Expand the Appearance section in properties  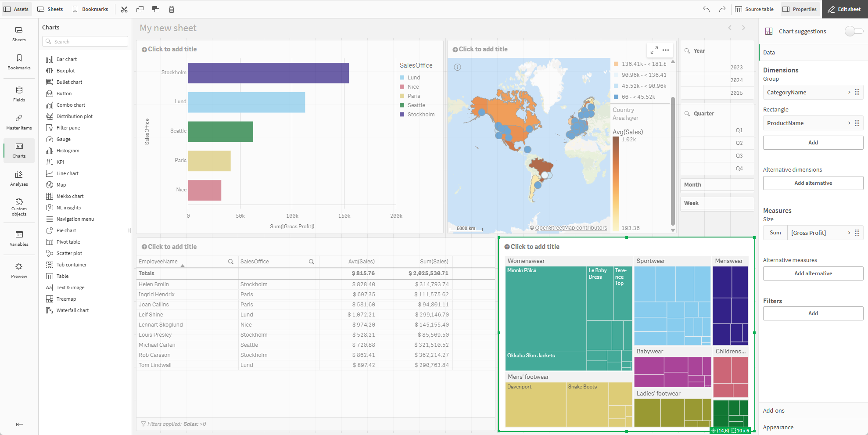(778, 427)
